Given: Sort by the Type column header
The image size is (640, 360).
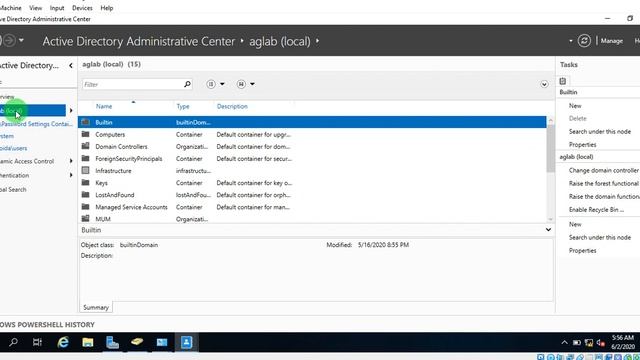Looking at the screenshot, I should [183, 106].
